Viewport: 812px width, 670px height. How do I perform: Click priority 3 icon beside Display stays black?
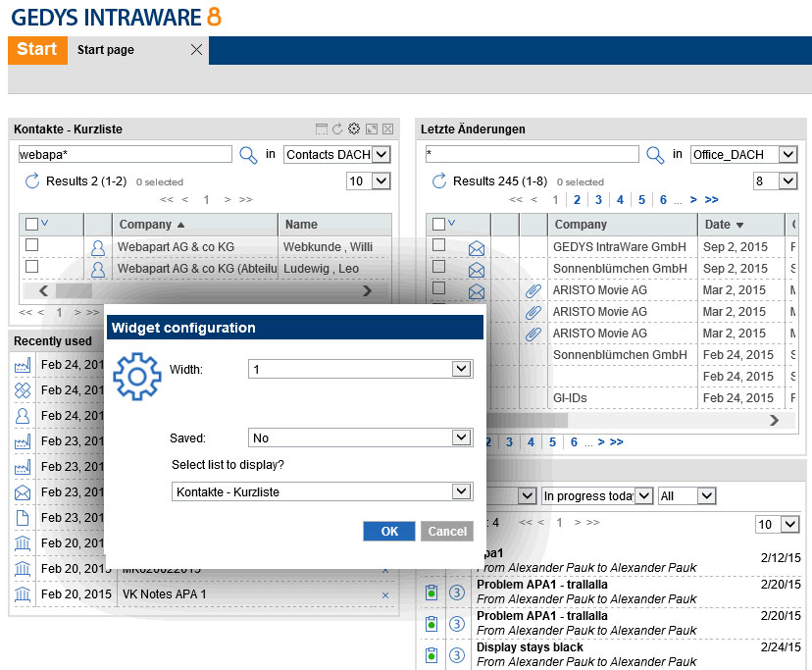[456, 655]
